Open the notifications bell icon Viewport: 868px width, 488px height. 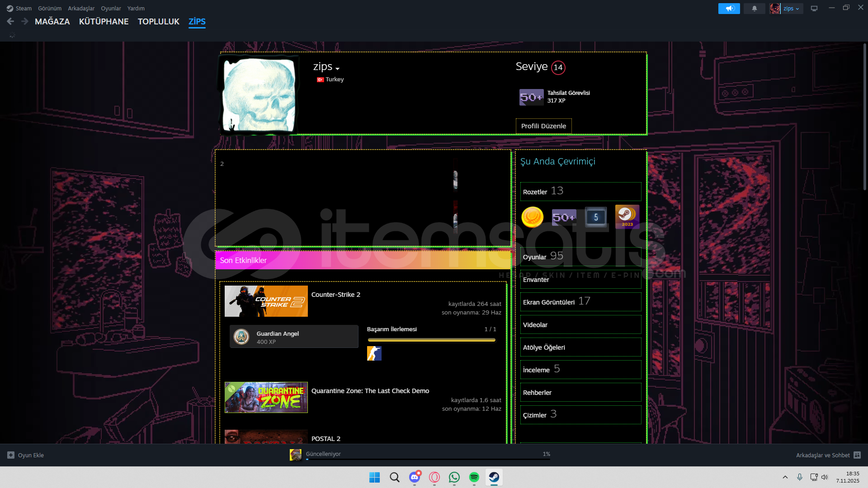754,9
